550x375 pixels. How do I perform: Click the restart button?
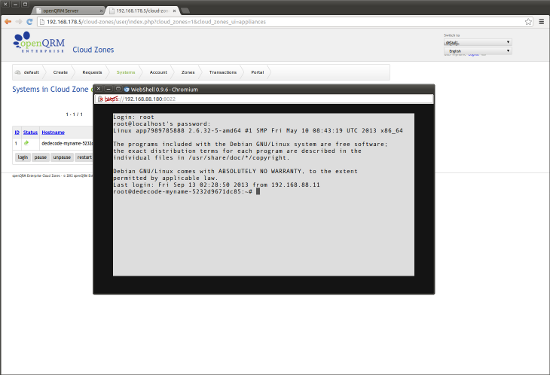pyautogui.click(x=84, y=157)
